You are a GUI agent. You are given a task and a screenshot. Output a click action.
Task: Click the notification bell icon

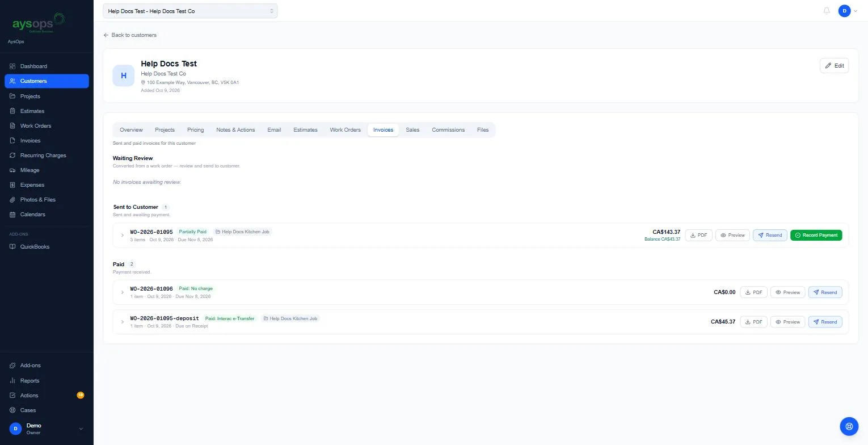827,11
